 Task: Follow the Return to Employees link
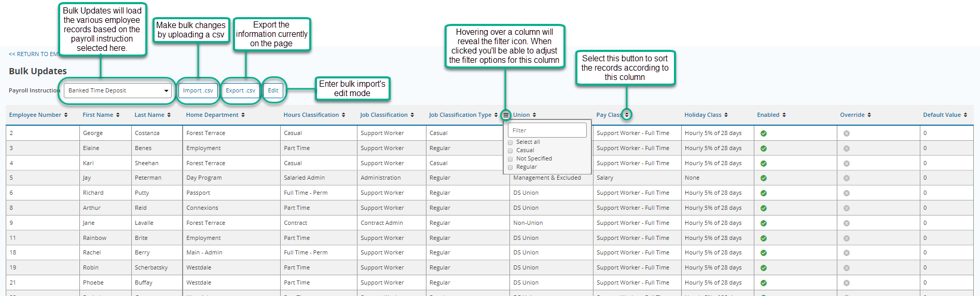point(34,54)
